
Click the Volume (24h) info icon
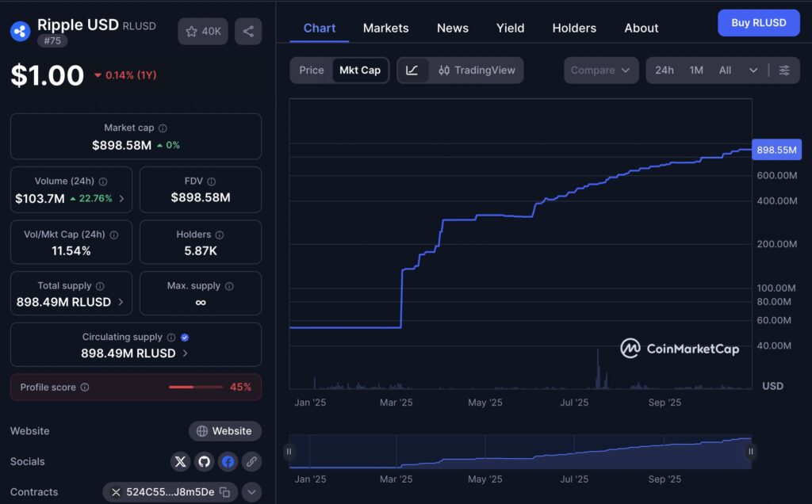tap(103, 181)
